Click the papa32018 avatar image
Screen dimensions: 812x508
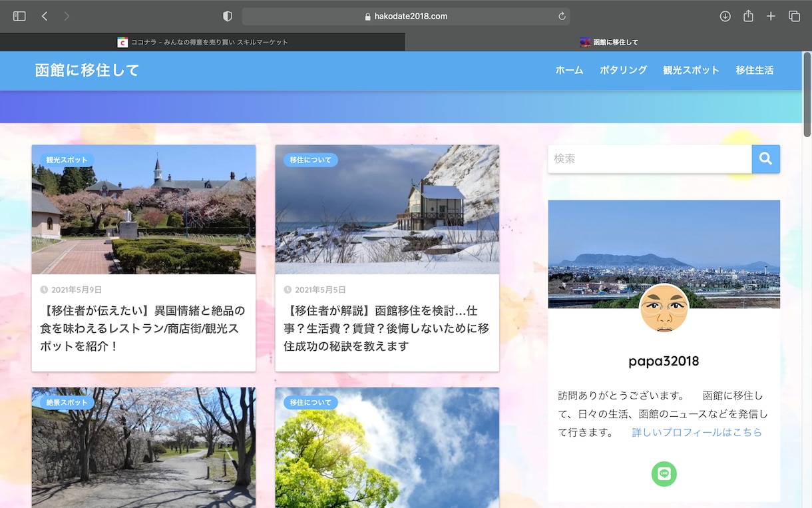[664, 308]
